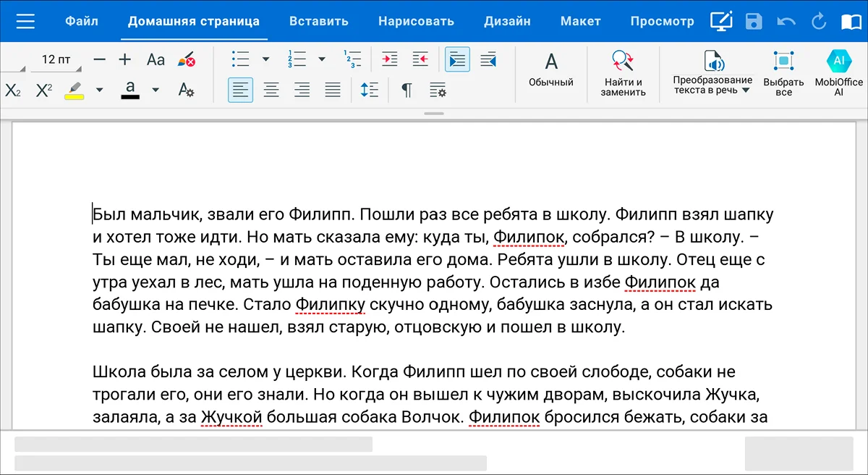Viewport: 868px width, 475px height.
Task: Justify the paragraph text
Action: pyautogui.click(x=333, y=90)
